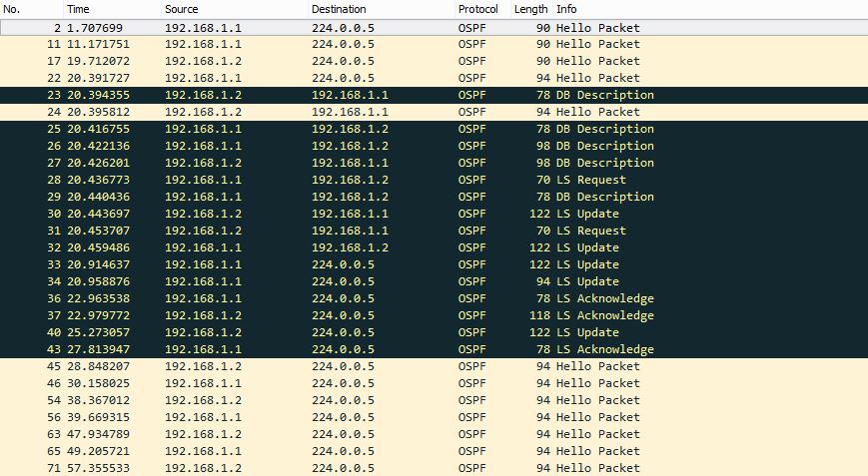Select packet 45 at time 28.848207

[434, 366]
